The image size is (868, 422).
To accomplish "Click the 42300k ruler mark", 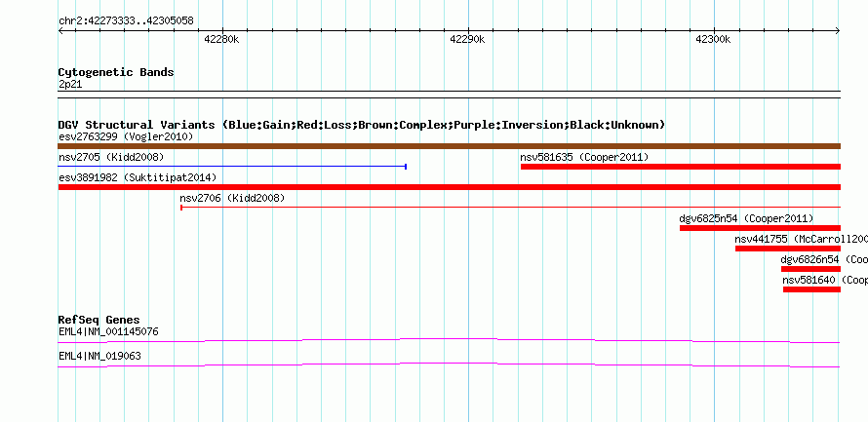I will click(713, 39).
